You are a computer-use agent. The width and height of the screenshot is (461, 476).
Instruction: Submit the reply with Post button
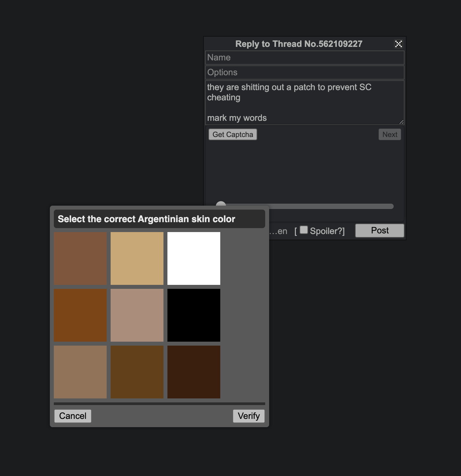coord(380,230)
